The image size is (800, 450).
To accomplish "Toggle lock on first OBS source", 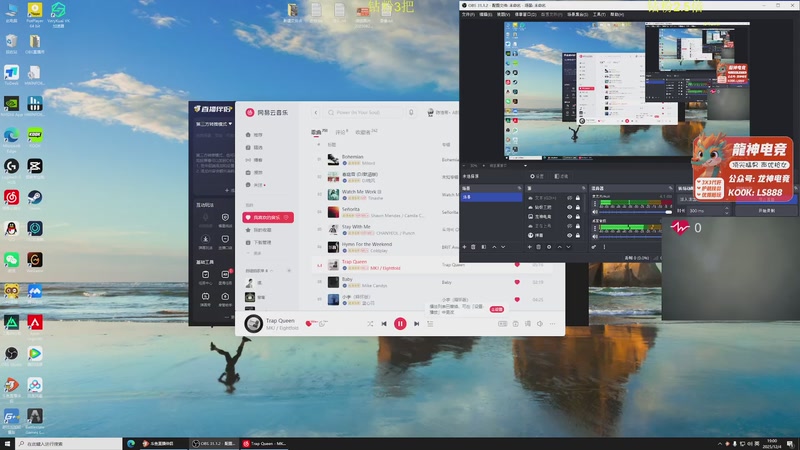I will [x=578, y=198].
